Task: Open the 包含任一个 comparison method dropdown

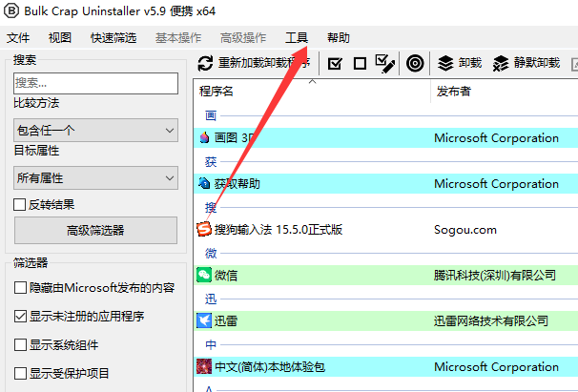Action: (95, 130)
